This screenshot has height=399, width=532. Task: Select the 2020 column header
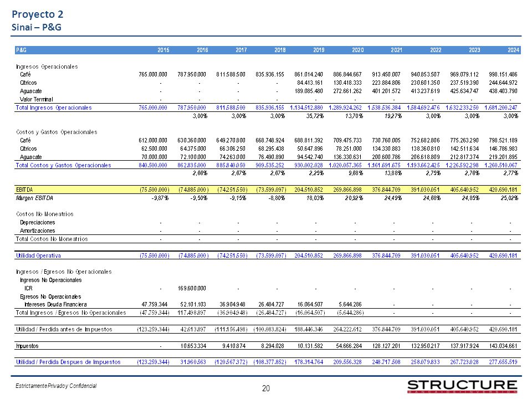pos(357,50)
